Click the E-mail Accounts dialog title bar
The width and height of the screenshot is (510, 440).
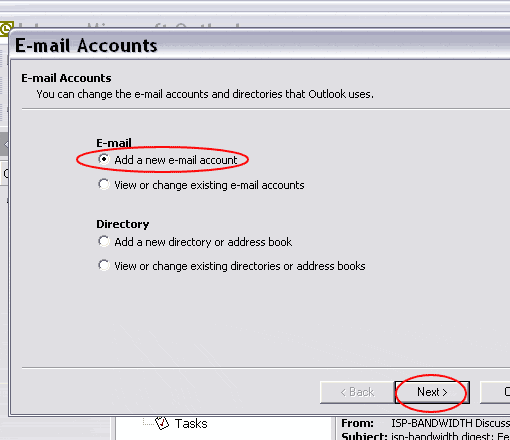260,45
